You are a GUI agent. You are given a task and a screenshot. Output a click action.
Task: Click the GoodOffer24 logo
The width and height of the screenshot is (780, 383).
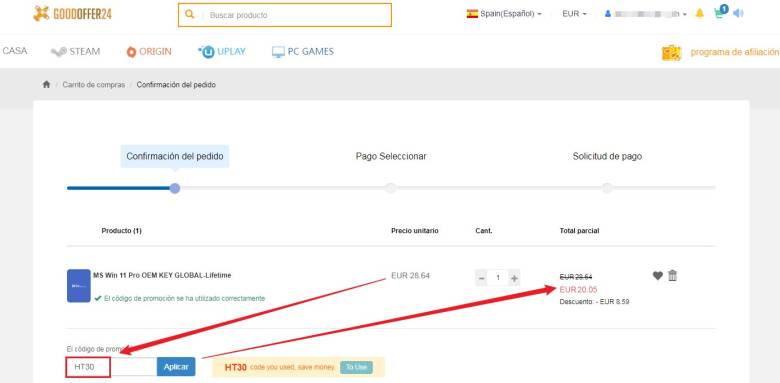72,13
